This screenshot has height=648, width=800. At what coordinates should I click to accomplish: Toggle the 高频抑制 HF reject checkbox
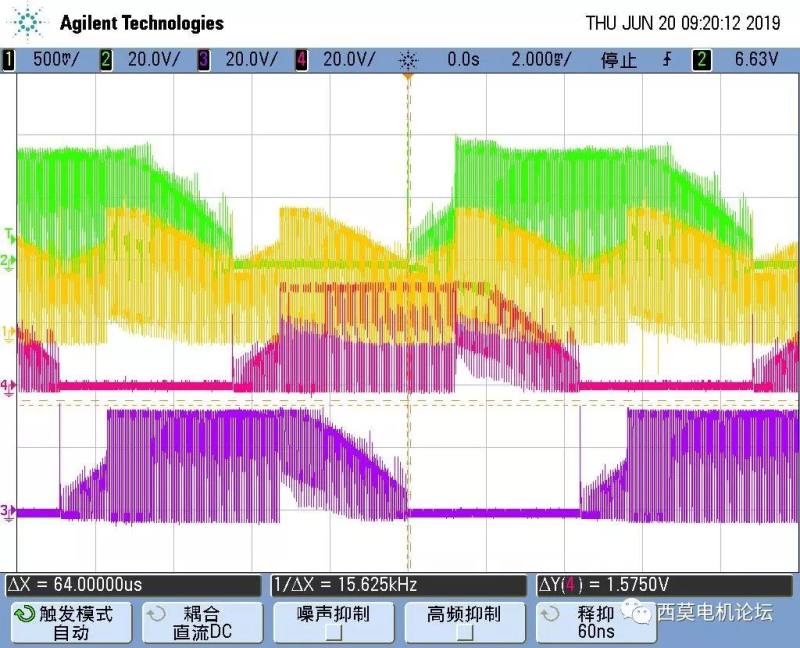click(465, 632)
